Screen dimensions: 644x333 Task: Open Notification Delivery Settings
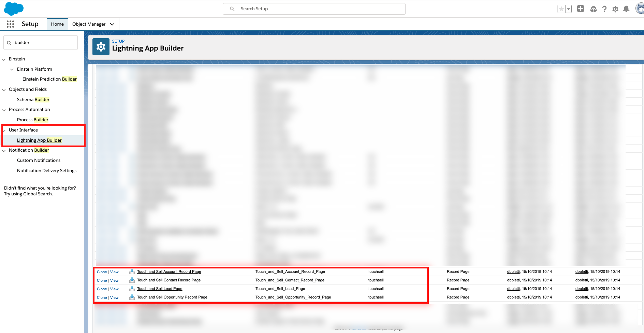(x=47, y=171)
